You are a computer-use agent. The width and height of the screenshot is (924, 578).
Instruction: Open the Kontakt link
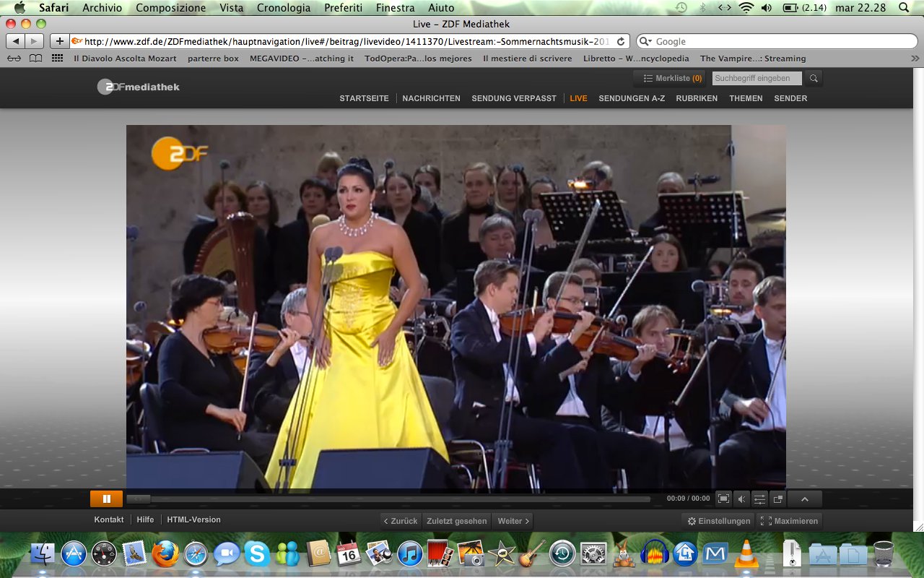(x=109, y=519)
